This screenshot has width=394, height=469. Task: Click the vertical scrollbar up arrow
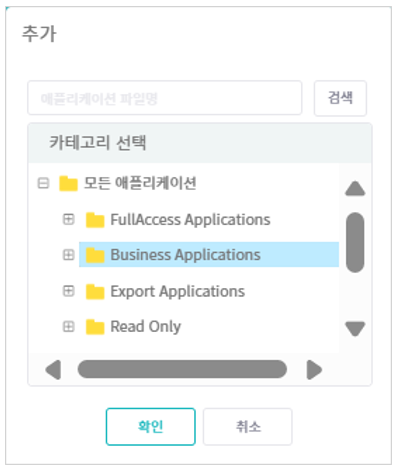click(x=355, y=189)
